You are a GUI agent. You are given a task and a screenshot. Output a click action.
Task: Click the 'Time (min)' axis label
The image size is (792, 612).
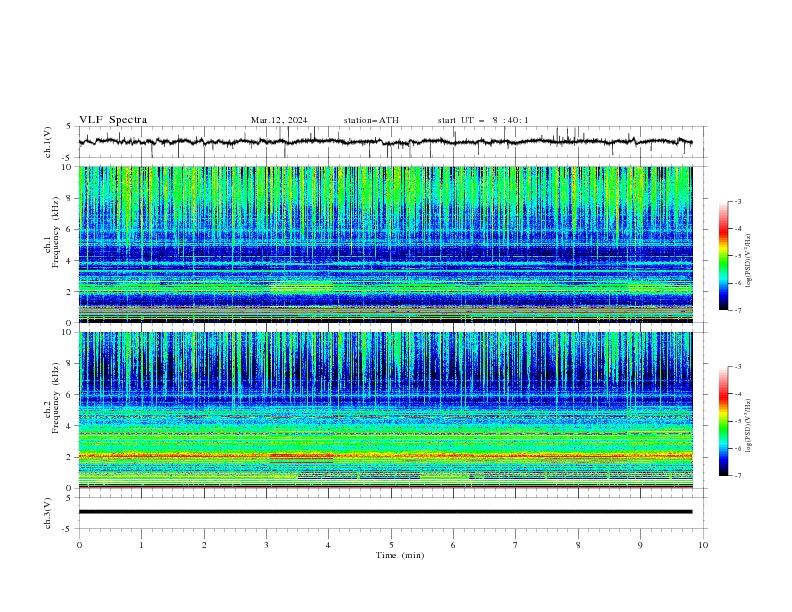point(400,555)
